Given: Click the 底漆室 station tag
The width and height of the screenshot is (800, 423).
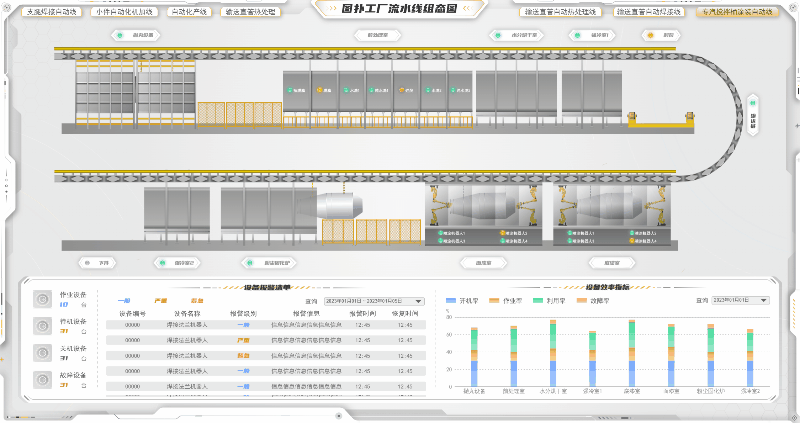Looking at the screenshot, I should (612, 263).
